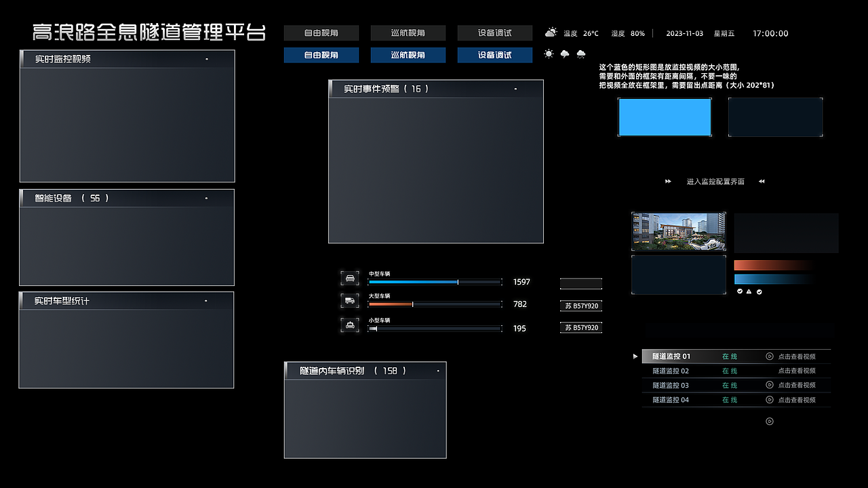Select the rain cloud weather icon
This screenshot has height=488, width=868.
[x=581, y=54]
